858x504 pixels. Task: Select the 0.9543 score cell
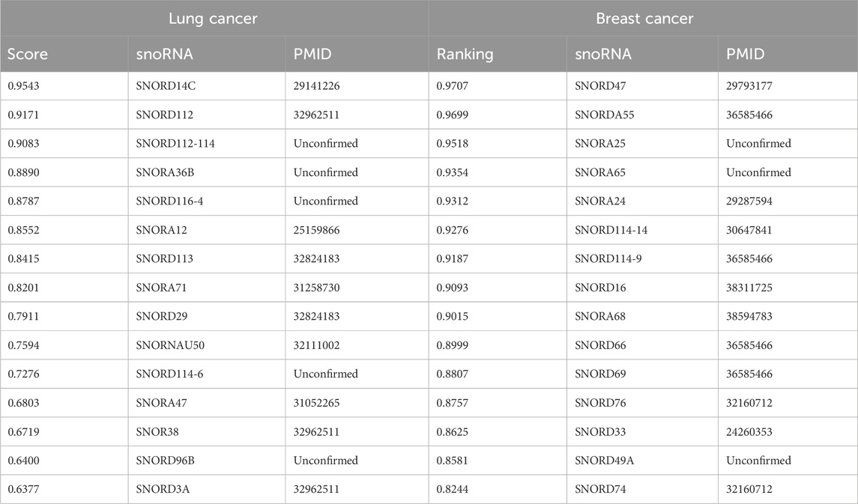(x=25, y=86)
